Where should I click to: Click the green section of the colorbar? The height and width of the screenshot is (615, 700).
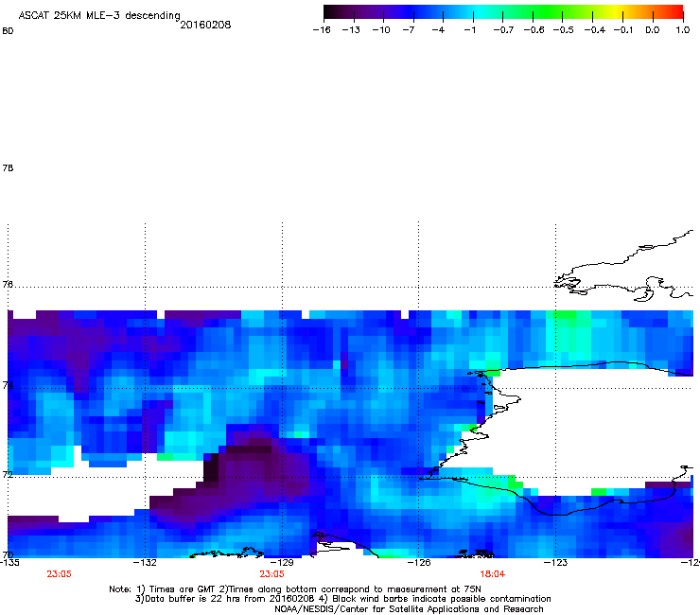[x=547, y=12]
